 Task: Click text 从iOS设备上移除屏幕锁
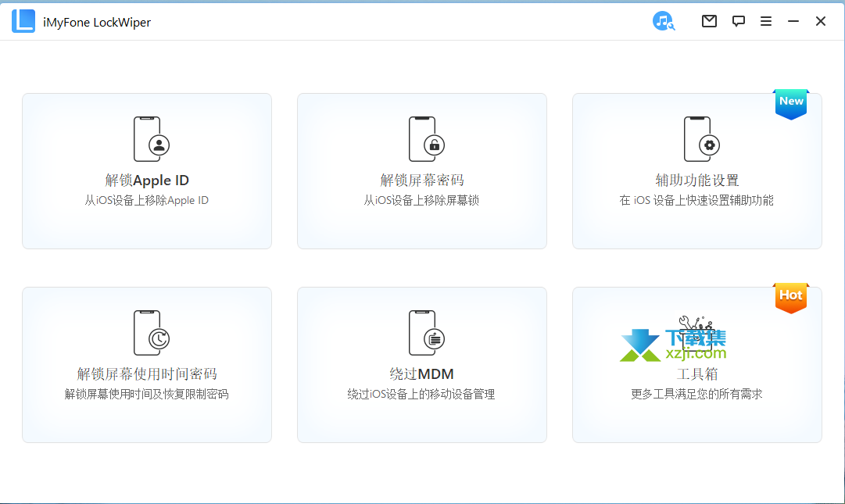coord(421,200)
